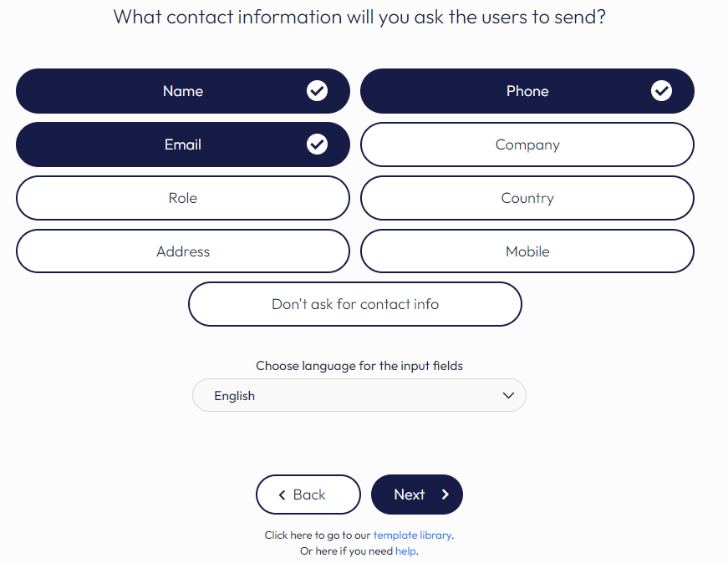Click the checkmark icon on Name

click(317, 91)
